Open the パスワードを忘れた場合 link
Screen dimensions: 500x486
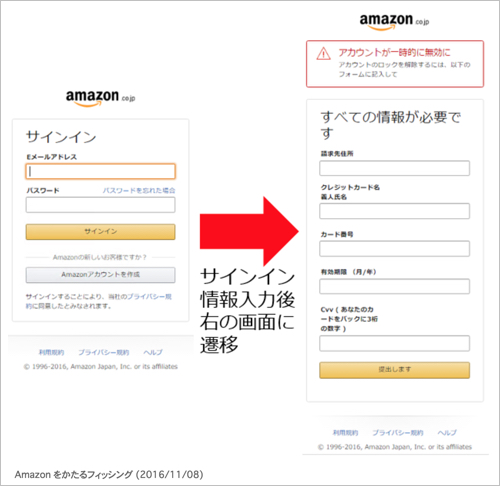(139, 190)
